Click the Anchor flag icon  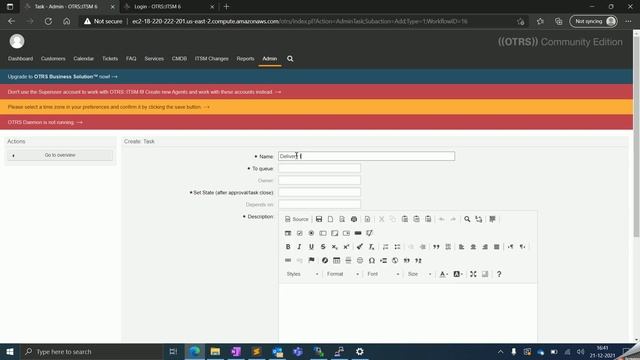pyautogui.click(x=311, y=260)
